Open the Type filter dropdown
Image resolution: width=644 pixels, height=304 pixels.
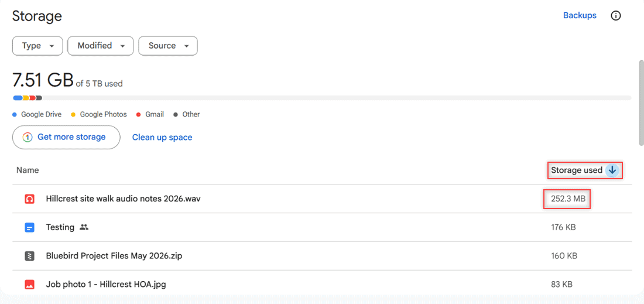(x=37, y=46)
